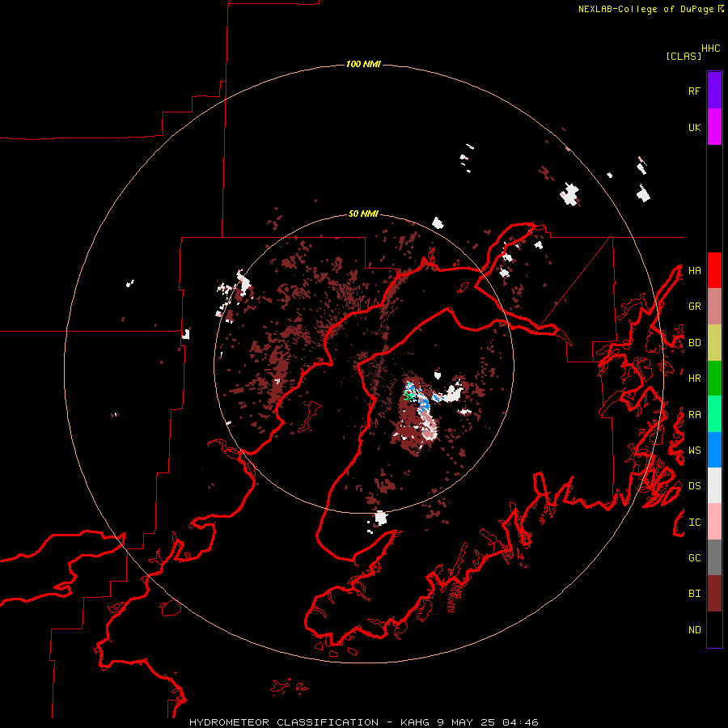Click the HHC product label
This screenshot has width=728, height=728.
710,49
